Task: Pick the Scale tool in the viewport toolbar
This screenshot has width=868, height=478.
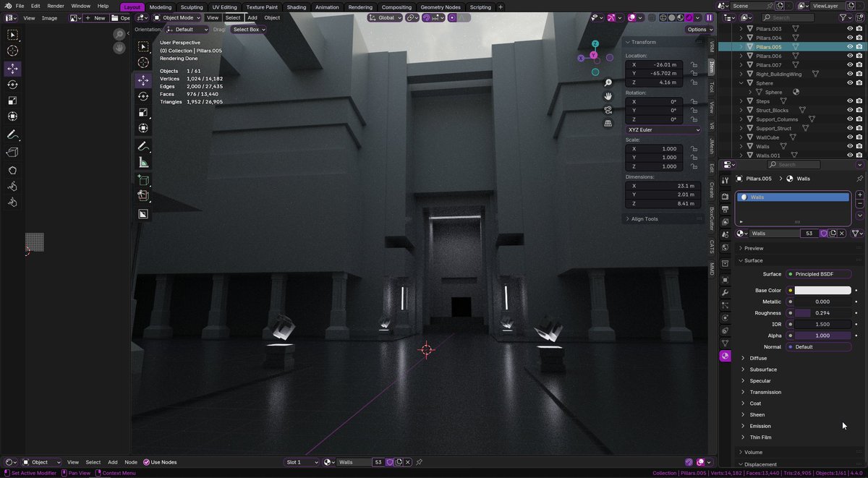Action: click(143, 112)
